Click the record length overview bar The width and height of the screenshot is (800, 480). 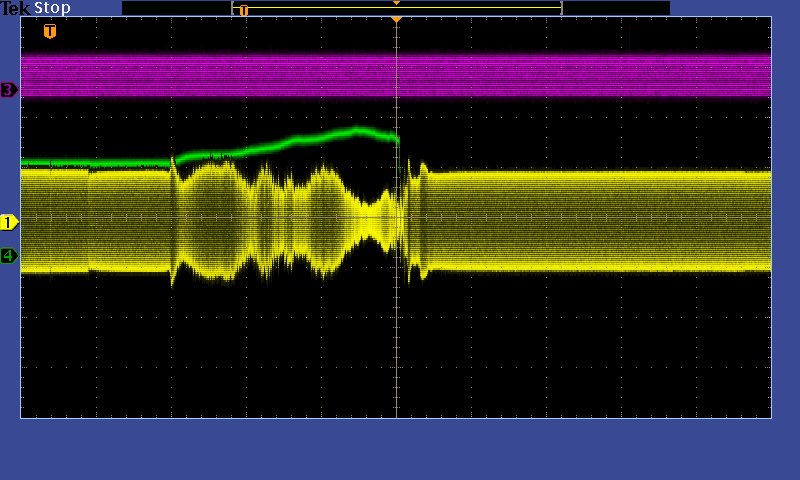click(396, 9)
